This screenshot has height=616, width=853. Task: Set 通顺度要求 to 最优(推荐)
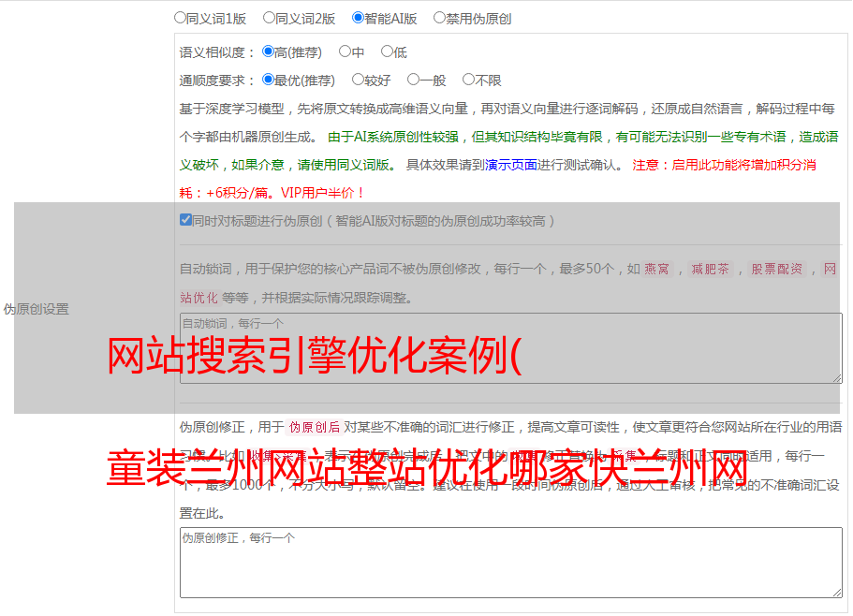pos(268,80)
